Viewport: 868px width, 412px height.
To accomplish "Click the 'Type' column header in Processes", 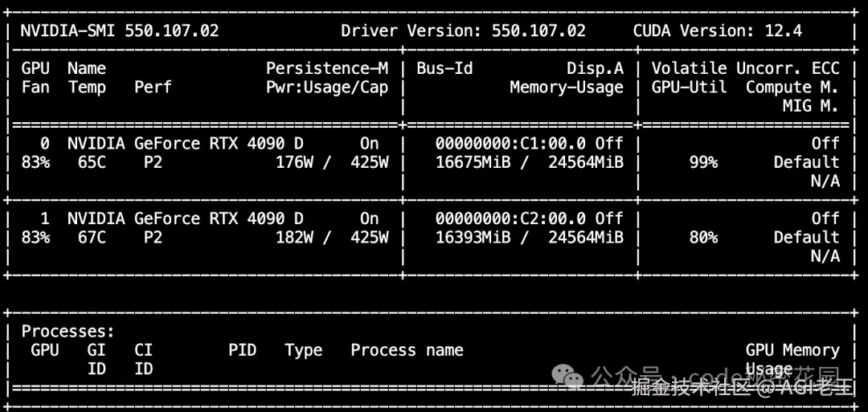I will (x=303, y=350).
